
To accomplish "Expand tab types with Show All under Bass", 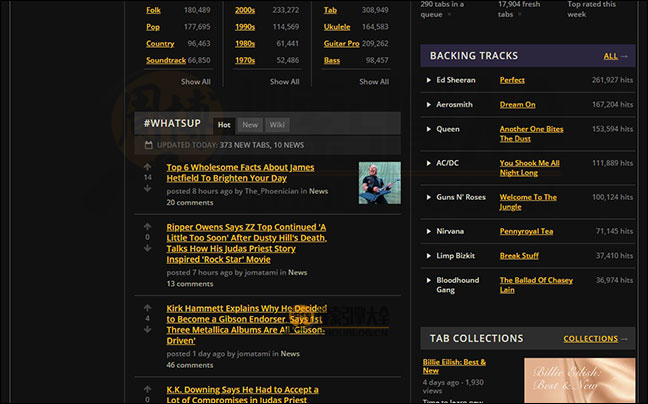I will tap(374, 82).
